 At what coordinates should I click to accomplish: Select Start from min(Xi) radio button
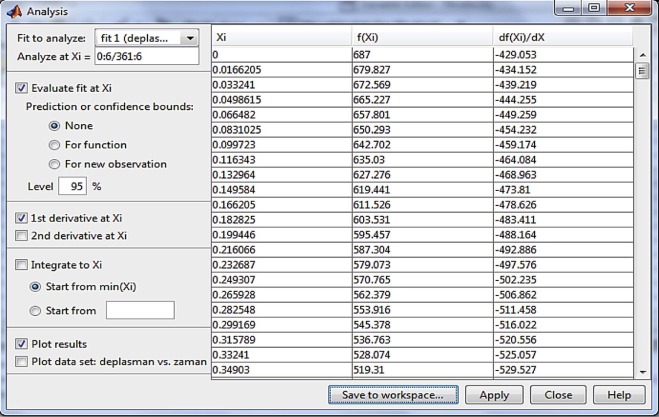35,287
